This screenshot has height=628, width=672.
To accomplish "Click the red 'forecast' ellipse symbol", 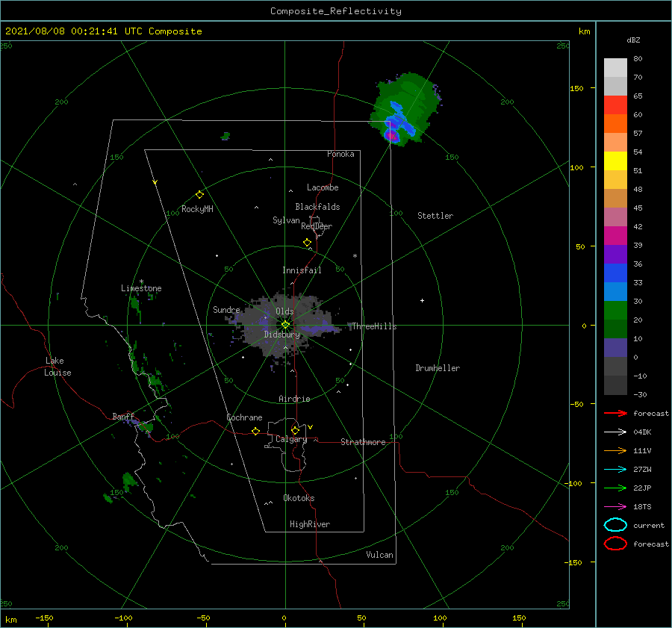I will pyautogui.click(x=615, y=544).
